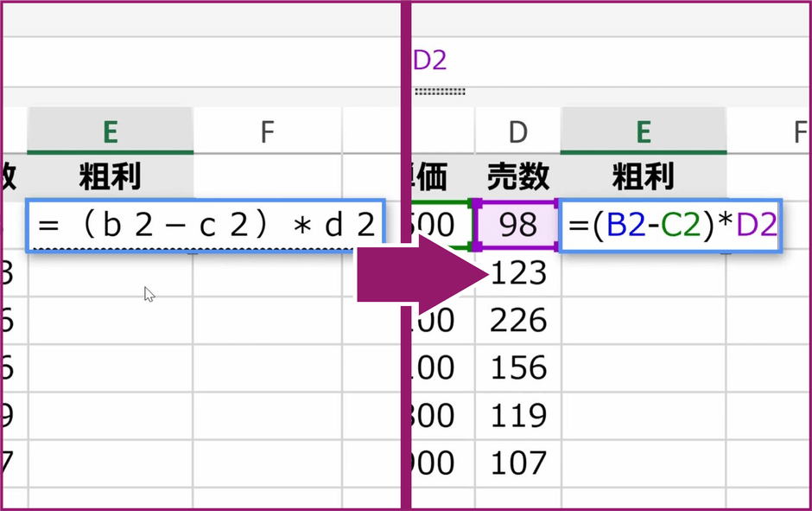Screen dimensions: 812x511
Task: Click the 粗利 header cell in left panel
Action: pyautogui.click(x=111, y=176)
